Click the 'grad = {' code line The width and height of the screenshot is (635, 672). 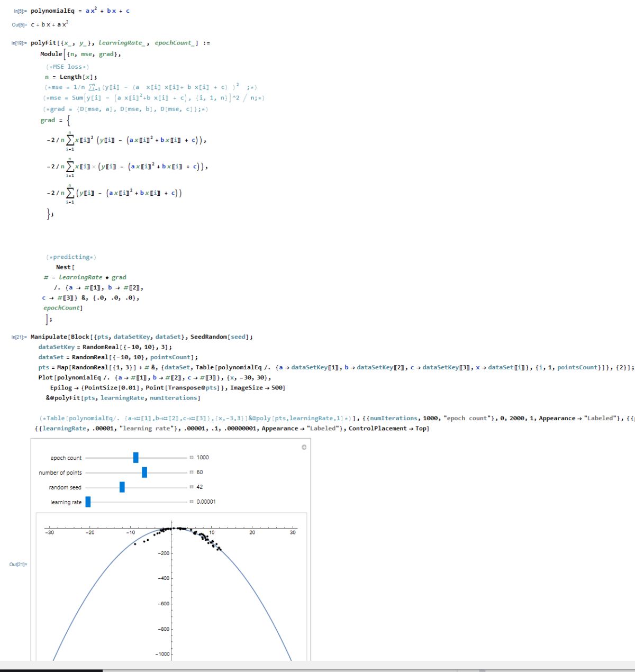click(55, 120)
